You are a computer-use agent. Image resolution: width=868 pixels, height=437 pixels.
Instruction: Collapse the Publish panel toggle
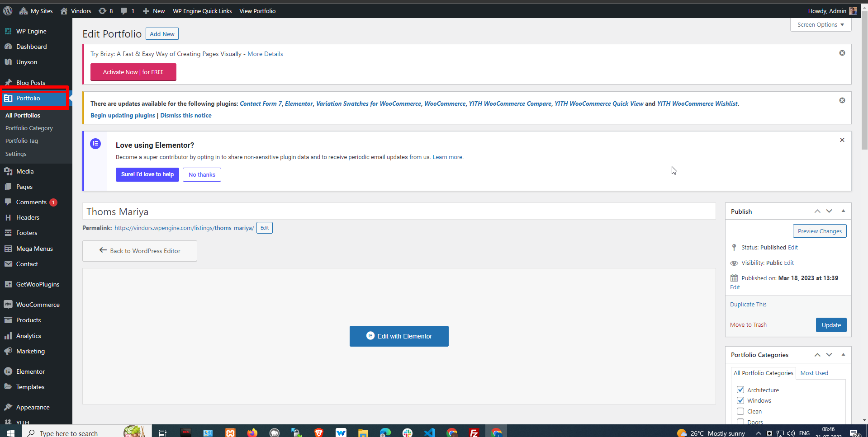coord(843,211)
